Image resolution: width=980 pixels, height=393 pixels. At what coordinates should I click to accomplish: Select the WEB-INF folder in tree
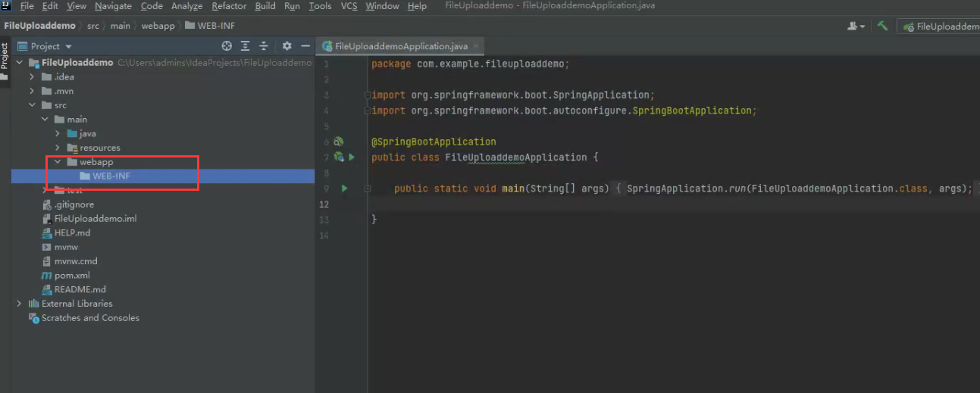click(163, 176)
